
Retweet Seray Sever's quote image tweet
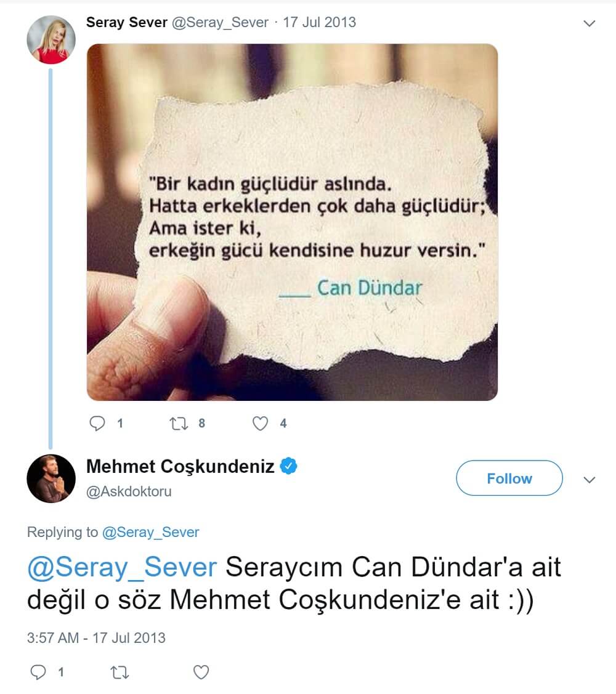coord(179,424)
